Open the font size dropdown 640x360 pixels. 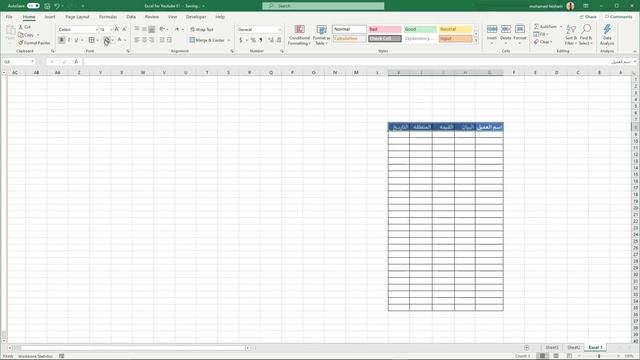point(111,29)
